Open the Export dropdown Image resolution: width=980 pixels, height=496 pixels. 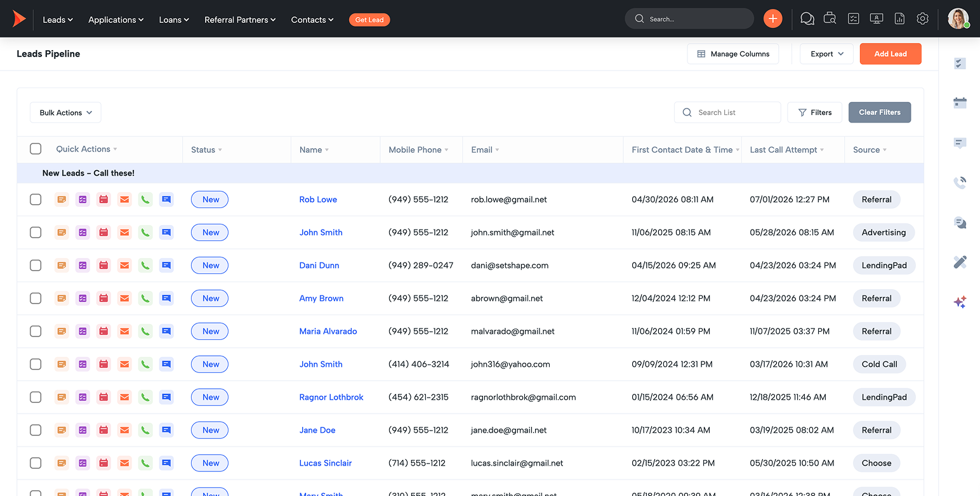(826, 54)
